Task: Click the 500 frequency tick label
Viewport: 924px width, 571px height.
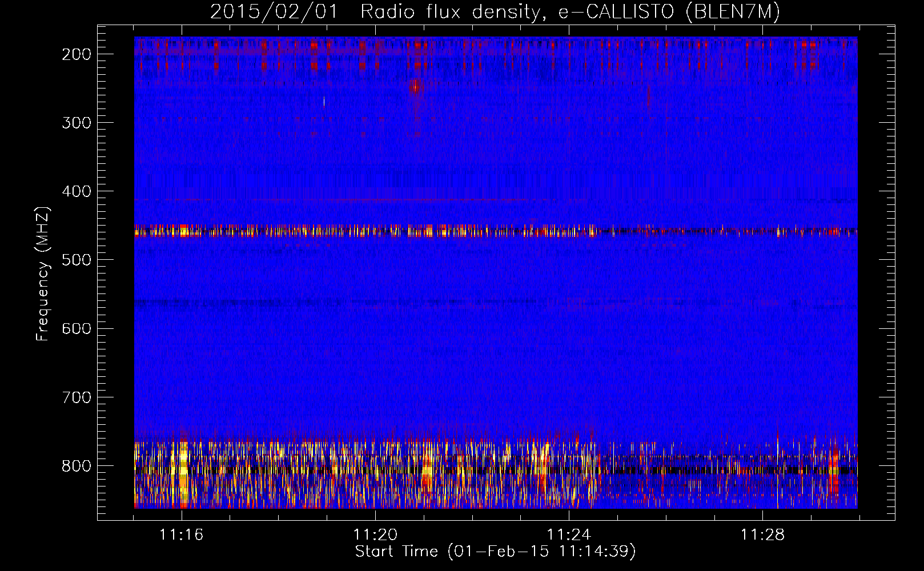Action: (x=76, y=260)
